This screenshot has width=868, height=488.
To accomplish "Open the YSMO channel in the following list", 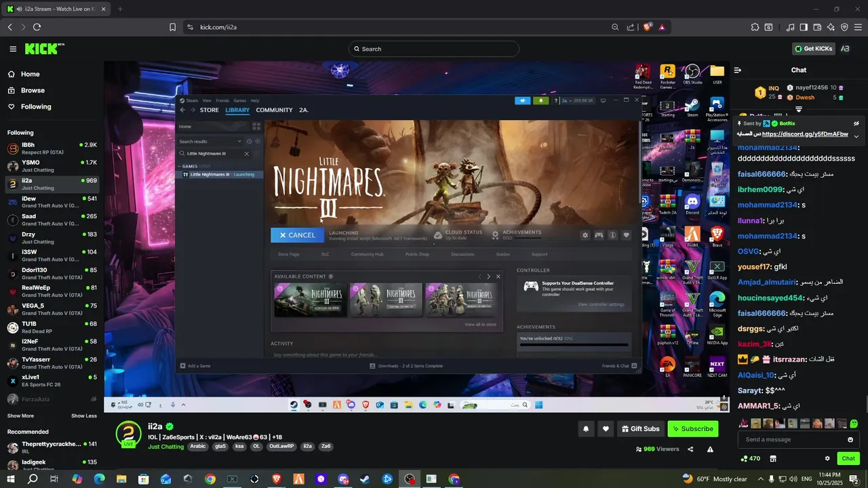I will [x=52, y=166].
